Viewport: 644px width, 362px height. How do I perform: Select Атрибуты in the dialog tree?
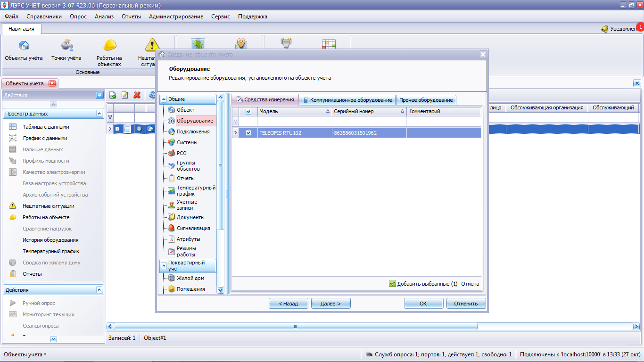(x=188, y=239)
